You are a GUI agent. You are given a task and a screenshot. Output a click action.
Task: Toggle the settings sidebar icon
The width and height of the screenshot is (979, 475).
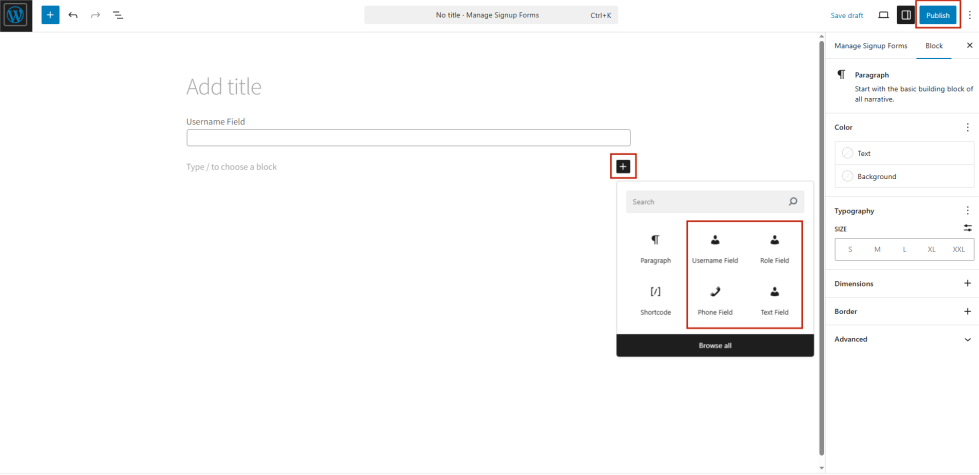pyautogui.click(x=905, y=15)
